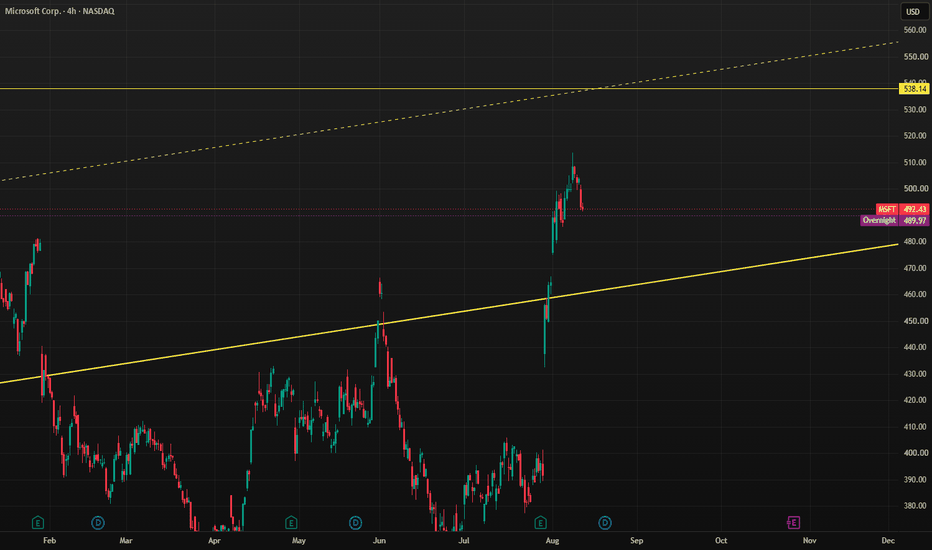The height and width of the screenshot is (550, 932).
Task: Click the Oct label on time axis
Action: click(x=721, y=540)
